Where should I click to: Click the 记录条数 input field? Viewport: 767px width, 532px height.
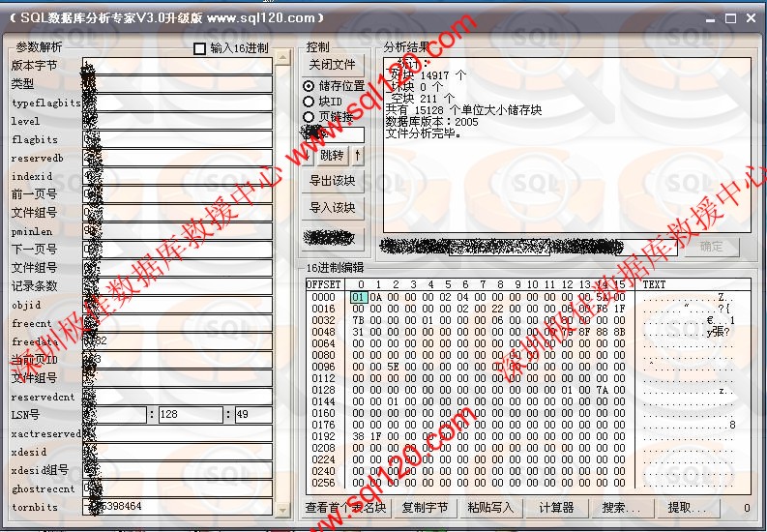177,286
